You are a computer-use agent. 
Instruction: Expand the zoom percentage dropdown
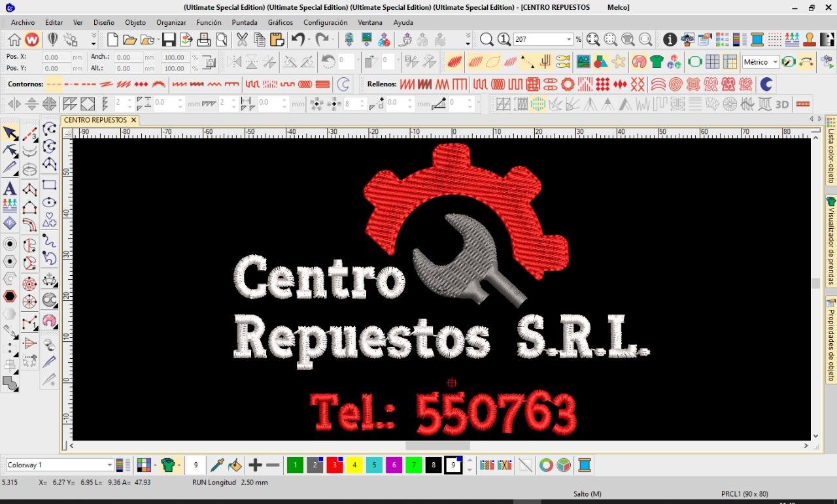[x=569, y=40]
